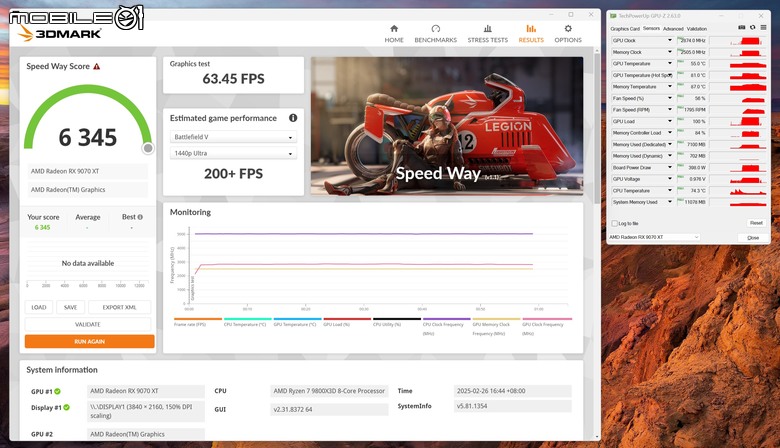Screen dimensions: 780x448
Task: Expand Memory Controller Load sensor dropdown
Action: (x=670, y=133)
